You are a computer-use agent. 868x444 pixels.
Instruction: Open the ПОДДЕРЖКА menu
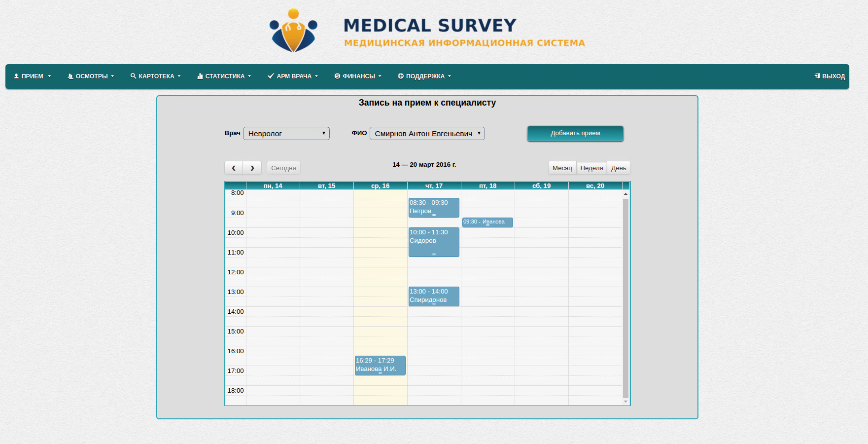[424, 76]
